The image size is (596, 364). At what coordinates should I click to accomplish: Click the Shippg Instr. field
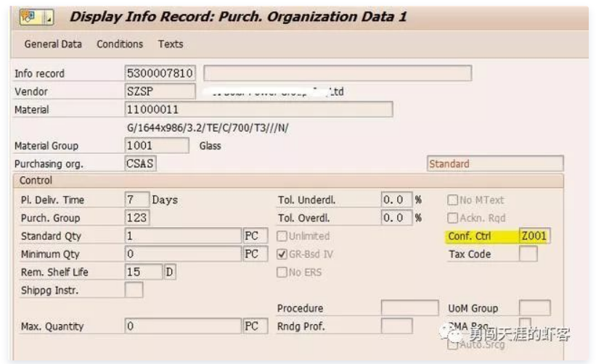coord(134,289)
